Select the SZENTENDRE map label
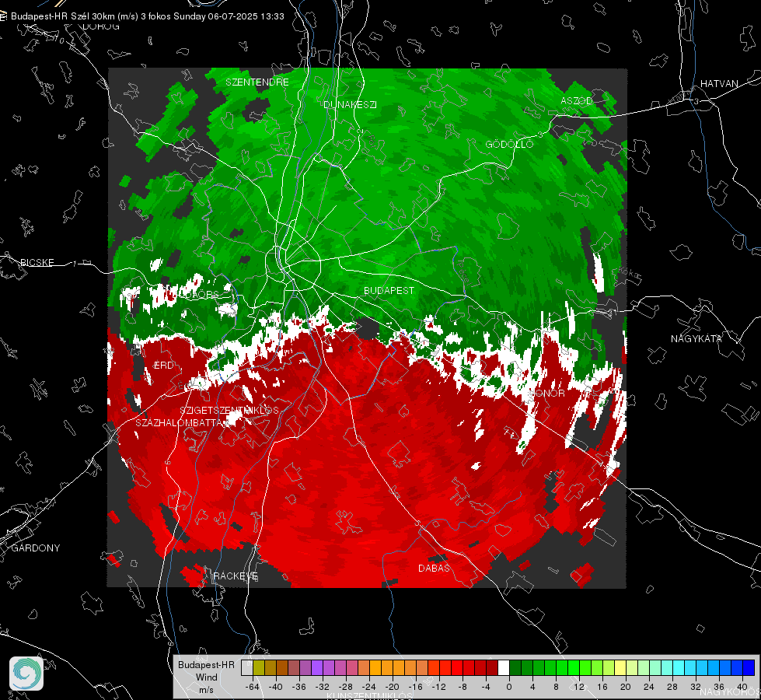761x700 pixels. [x=257, y=82]
